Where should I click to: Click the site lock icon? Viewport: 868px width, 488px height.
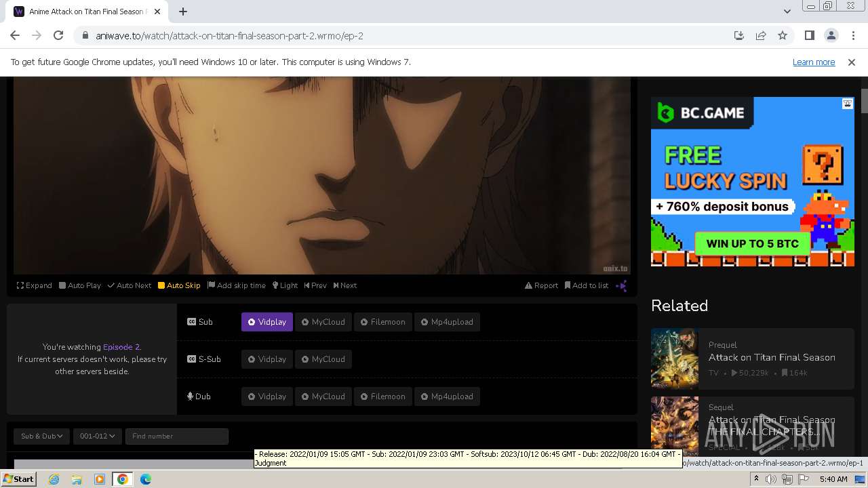click(x=85, y=36)
